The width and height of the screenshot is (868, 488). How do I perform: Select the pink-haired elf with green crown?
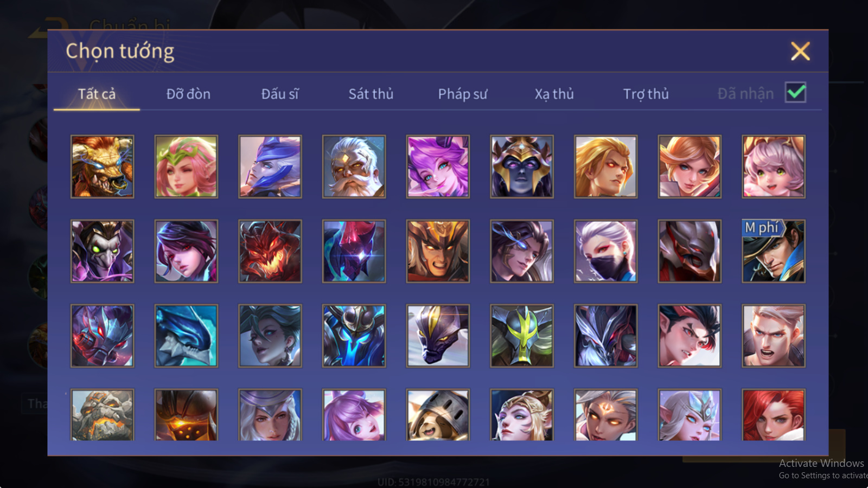pos(186,166)
